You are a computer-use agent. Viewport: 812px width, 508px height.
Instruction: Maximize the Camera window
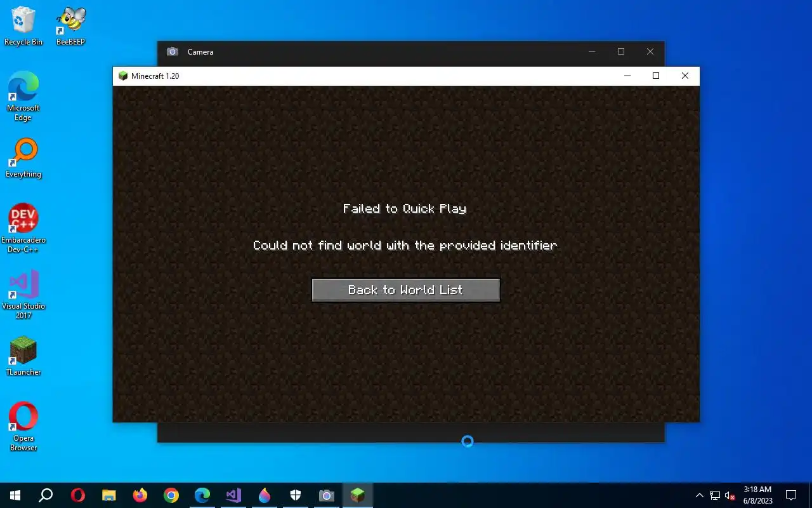tap(621, 51)
